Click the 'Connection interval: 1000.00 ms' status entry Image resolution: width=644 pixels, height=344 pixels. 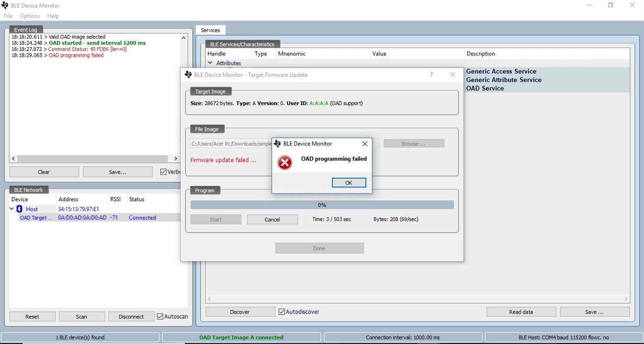coord(403,338)
